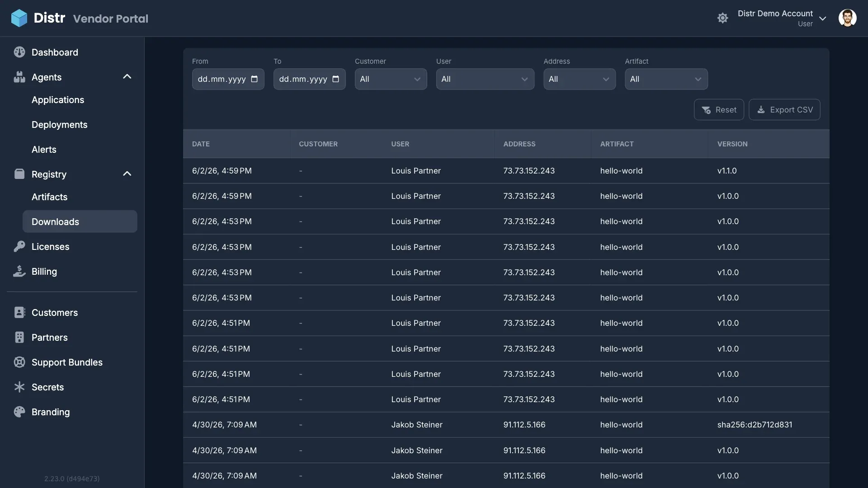
Task: Open the From date calendar picker icon
Action: click(254, 79)
